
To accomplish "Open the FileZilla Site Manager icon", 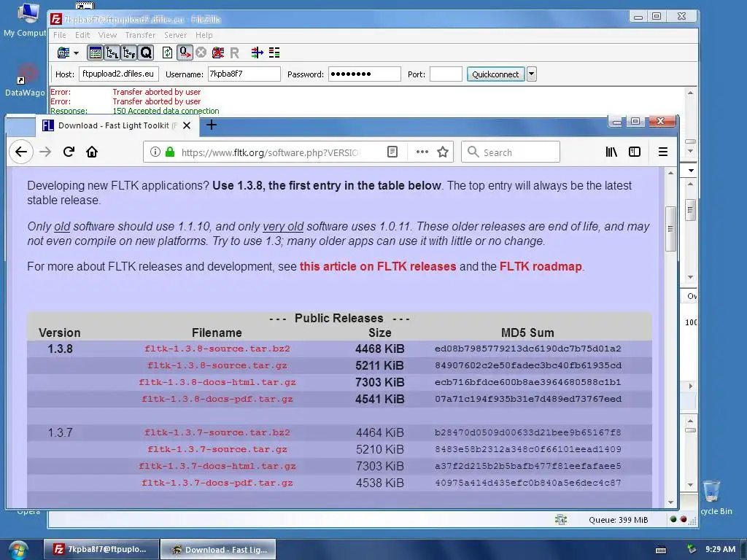I will pos(63,52).
